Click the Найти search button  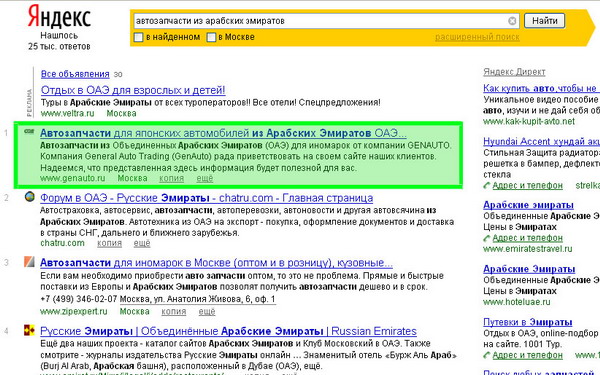[545, 21]
